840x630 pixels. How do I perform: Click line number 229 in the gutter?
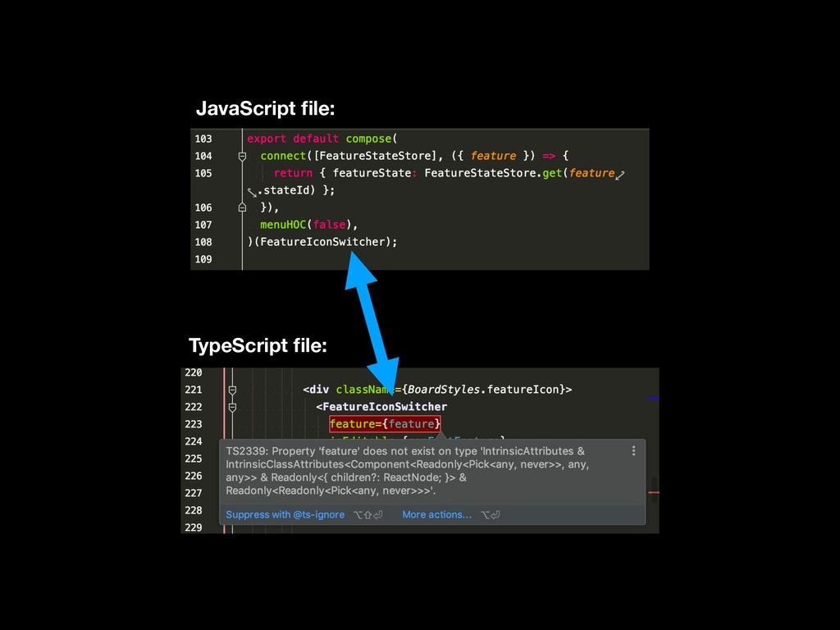point(194,527)
